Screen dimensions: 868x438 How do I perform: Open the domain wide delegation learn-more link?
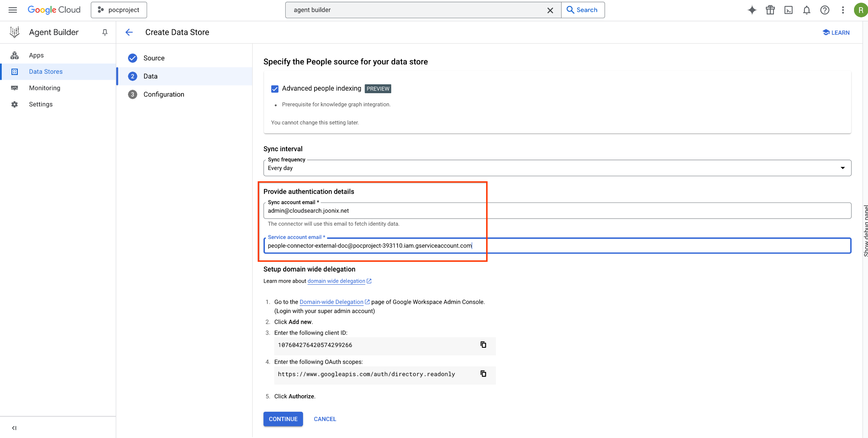click(339, 281)
